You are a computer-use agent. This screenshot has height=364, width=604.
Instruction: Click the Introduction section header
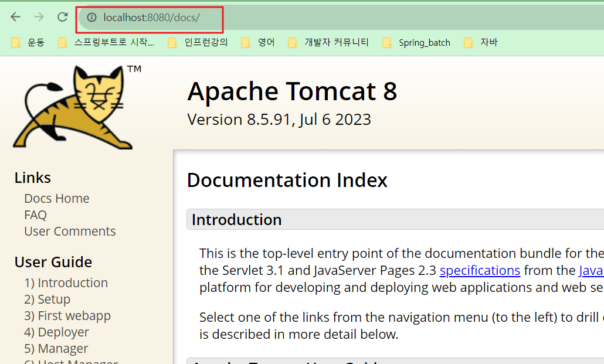coord(395,220)
